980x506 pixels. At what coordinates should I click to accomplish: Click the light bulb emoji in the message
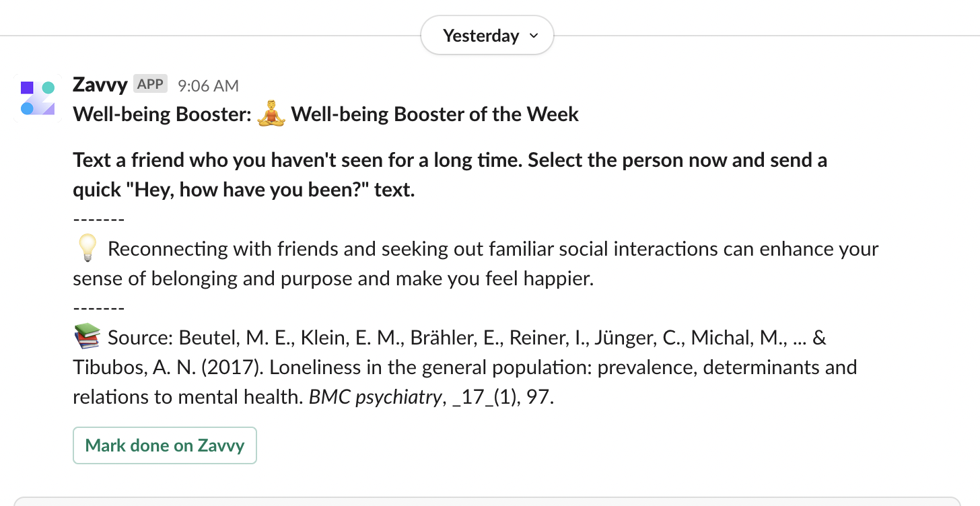tap(86, 248)
